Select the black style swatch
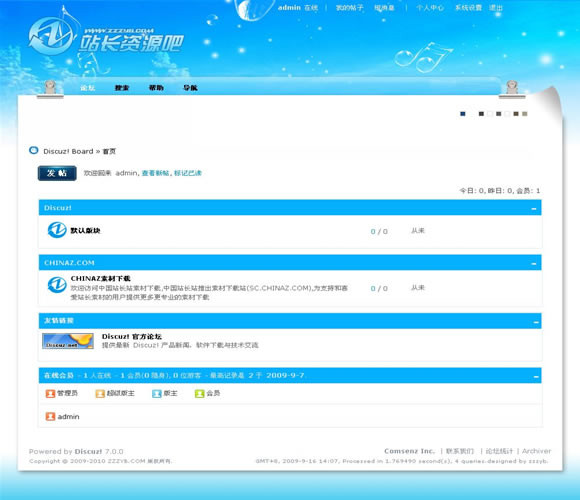The width and height of the screenshot is (580, 500). pos(481,114)
